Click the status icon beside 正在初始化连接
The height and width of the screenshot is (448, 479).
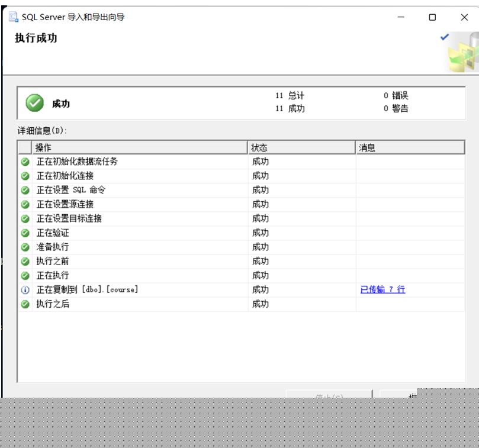pos(25,176)
